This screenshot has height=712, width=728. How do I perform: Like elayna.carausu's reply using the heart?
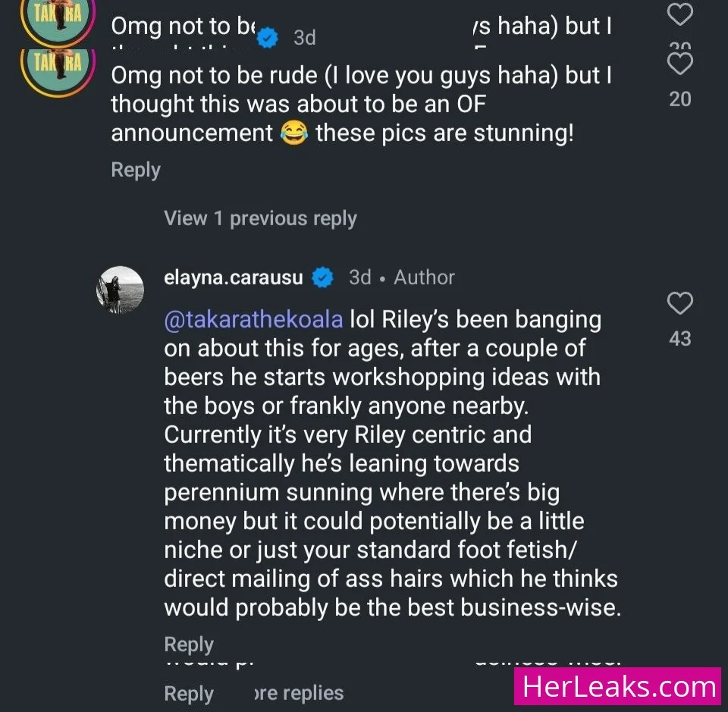[679, 304]
